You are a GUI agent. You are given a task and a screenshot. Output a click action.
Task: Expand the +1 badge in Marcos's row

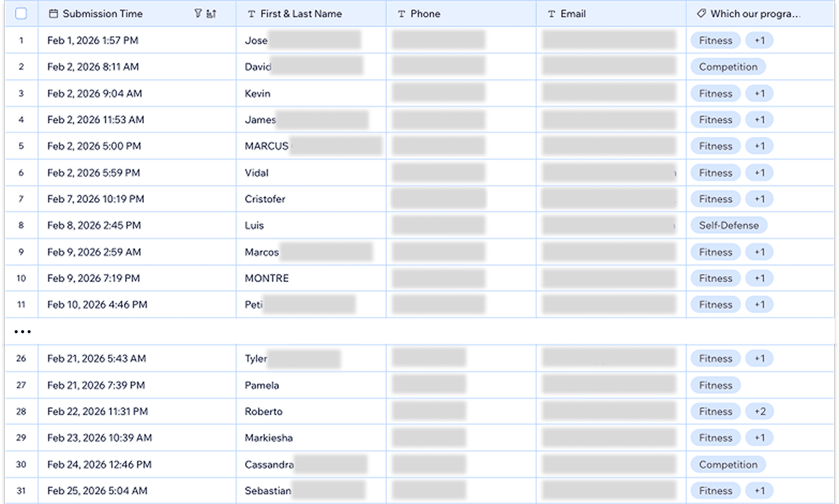pyautogui.click(x=760, y=252)
